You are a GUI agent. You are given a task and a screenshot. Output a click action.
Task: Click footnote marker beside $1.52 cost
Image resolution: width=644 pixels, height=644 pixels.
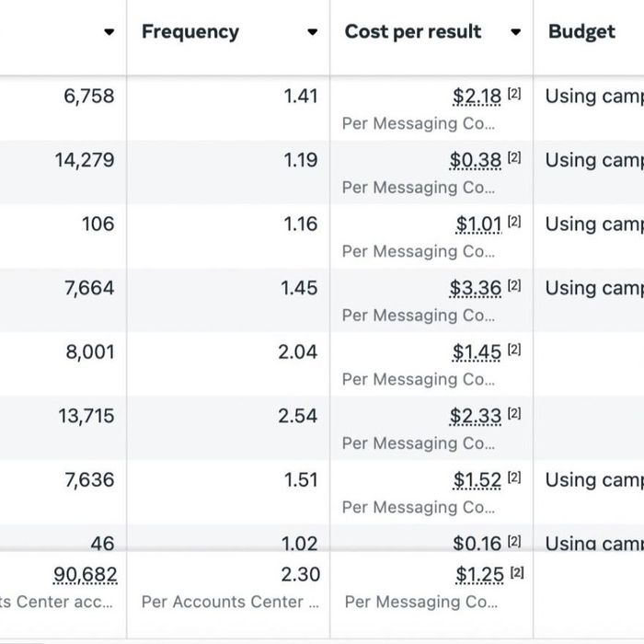coord(514,479)
